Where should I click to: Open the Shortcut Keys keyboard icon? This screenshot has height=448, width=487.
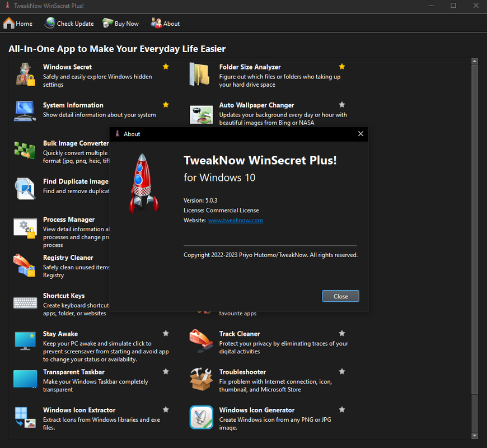point(25,303)
